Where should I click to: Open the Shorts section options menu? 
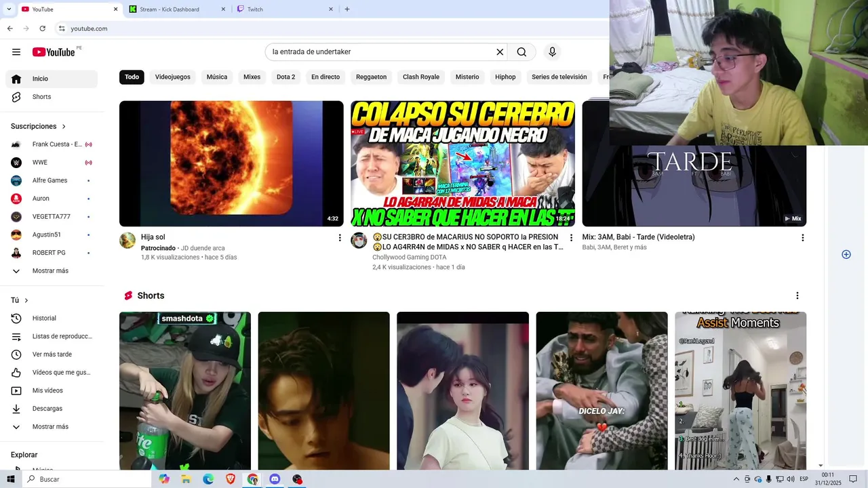coord(797,296)
